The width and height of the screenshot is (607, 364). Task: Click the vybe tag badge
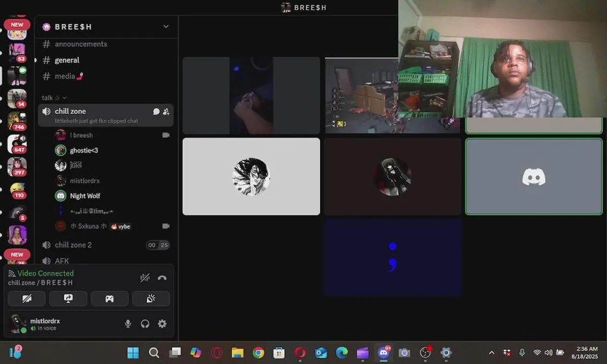coord(121,226)
